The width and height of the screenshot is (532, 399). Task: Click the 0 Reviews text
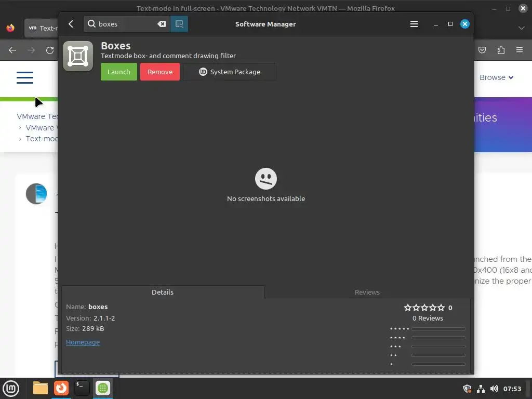pyautogui.click(x=428, y=318)
